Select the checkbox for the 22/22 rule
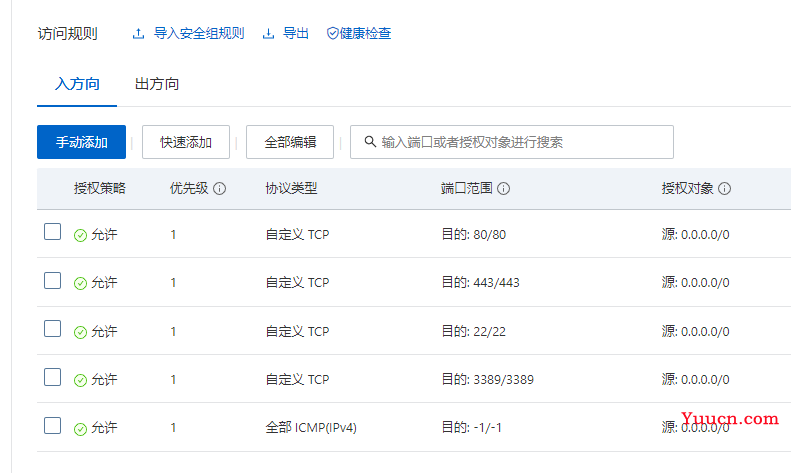 click(52, 328)
